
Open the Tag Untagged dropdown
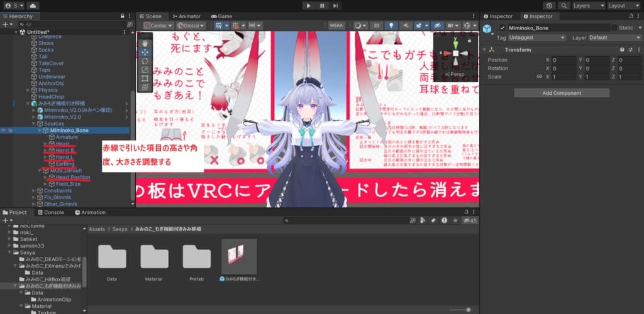click(x=537, y=37)
